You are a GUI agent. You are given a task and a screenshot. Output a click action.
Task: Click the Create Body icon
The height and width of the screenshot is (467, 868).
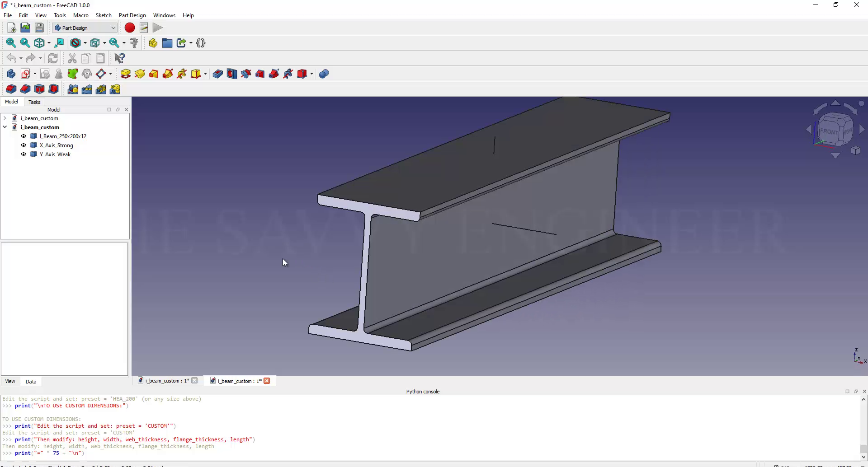(11, 74)
